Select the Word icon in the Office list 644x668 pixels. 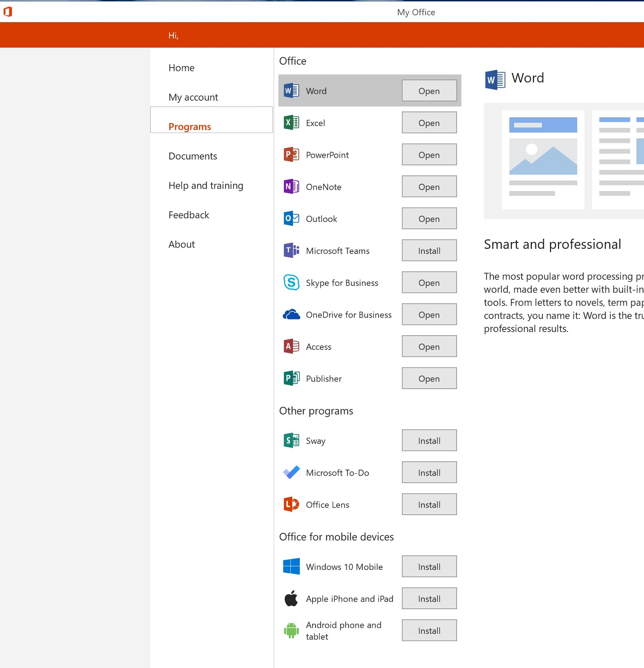[291, 91]
